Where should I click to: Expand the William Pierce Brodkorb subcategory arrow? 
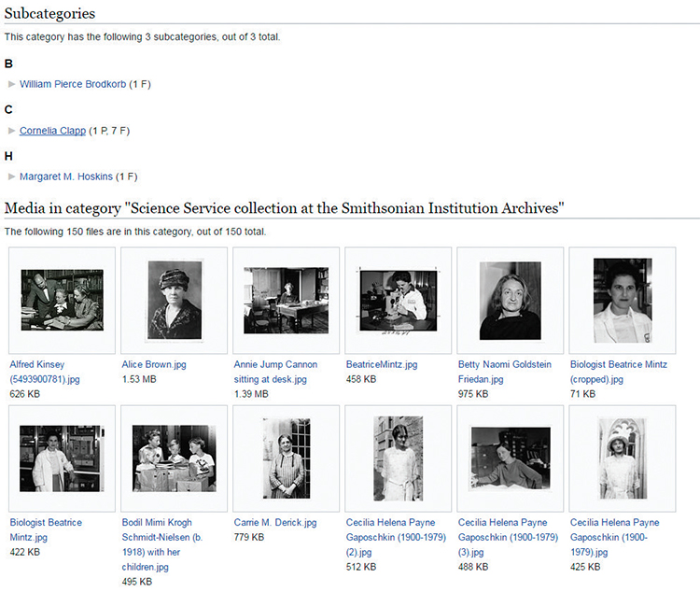pyautogui.click(x=12, y=84)
